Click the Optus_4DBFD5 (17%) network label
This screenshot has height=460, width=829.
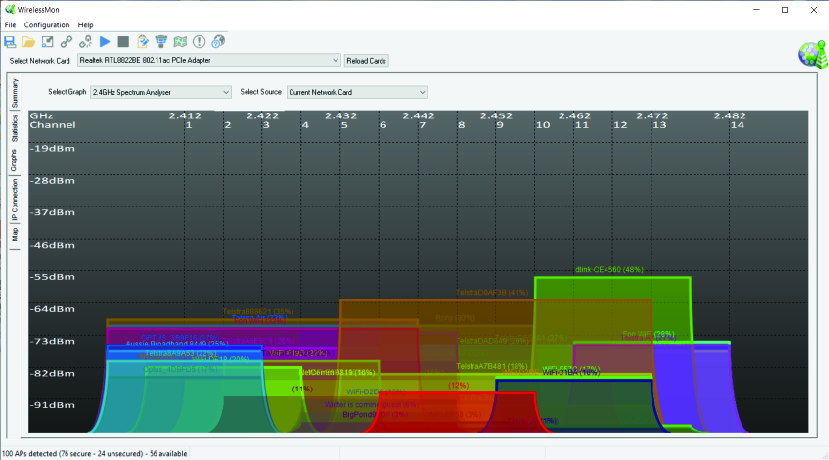point(180,370)
